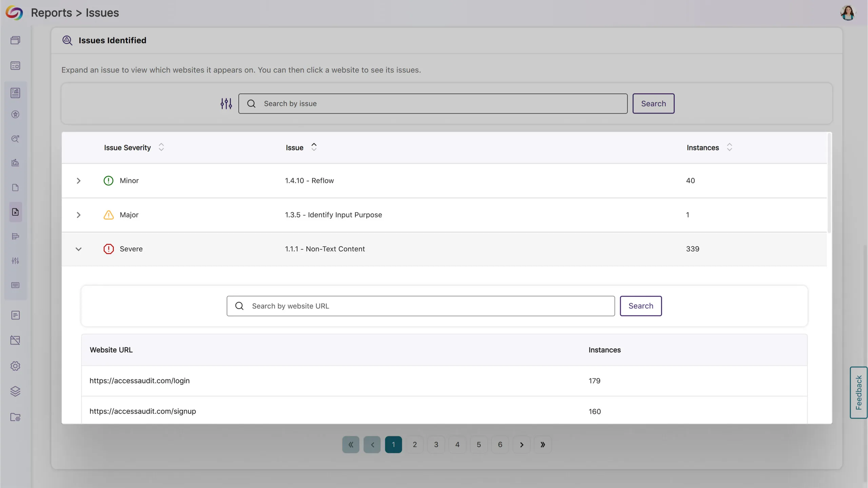Open the Feedback side tab

tap(858, 392)
